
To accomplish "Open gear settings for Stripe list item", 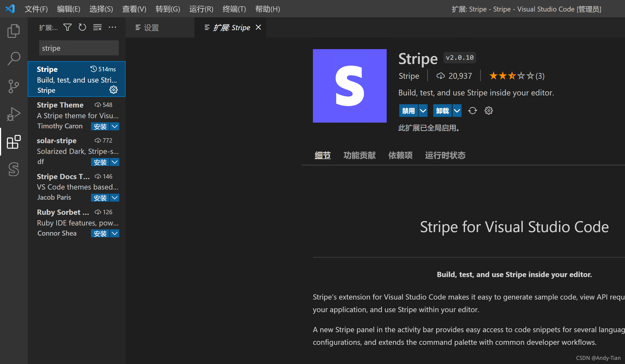I will point(114,90).
